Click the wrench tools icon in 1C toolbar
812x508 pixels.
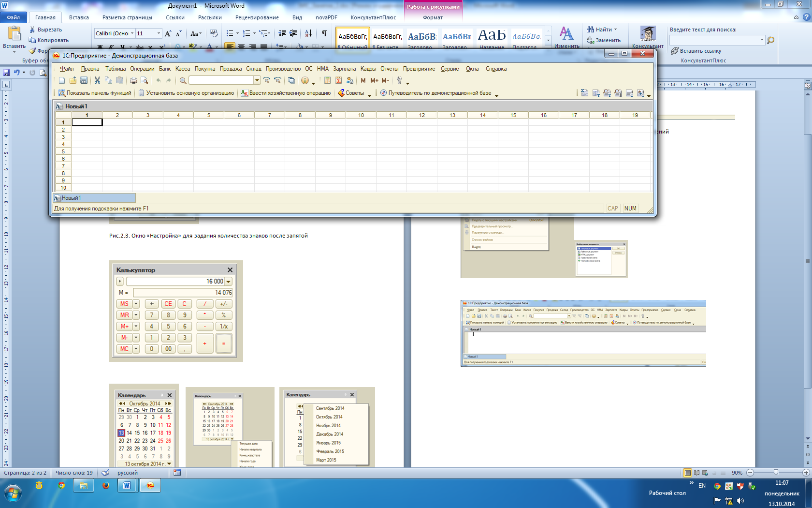399,80
